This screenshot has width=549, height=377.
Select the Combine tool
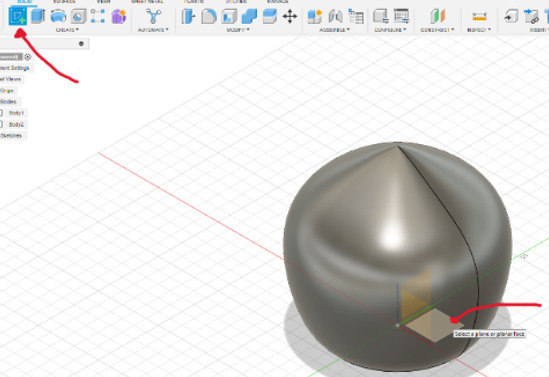coord(249,16)
